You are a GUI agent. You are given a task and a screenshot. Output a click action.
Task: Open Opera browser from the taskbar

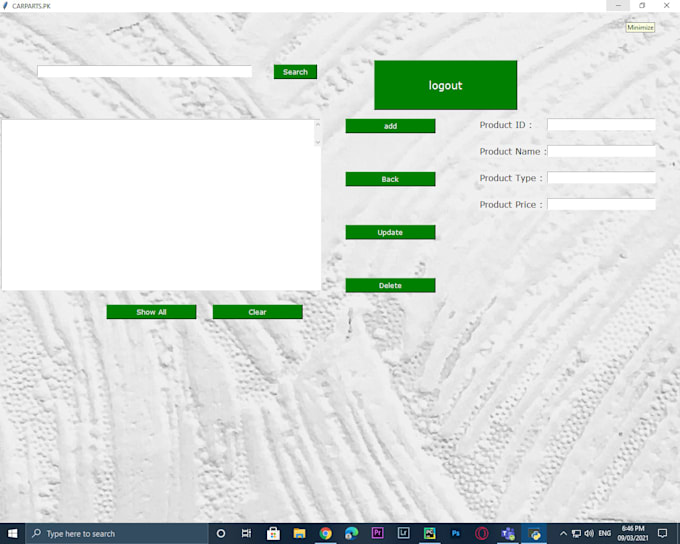tap(482, 534)
